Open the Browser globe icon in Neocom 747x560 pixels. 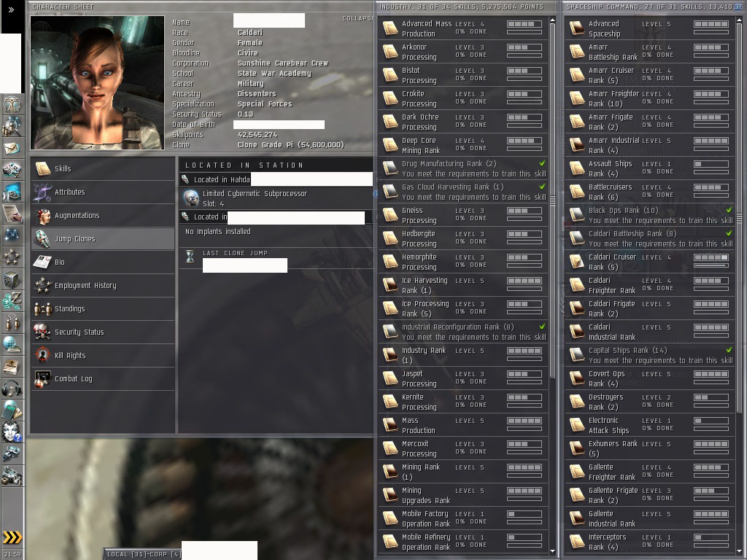click(12, 345)
